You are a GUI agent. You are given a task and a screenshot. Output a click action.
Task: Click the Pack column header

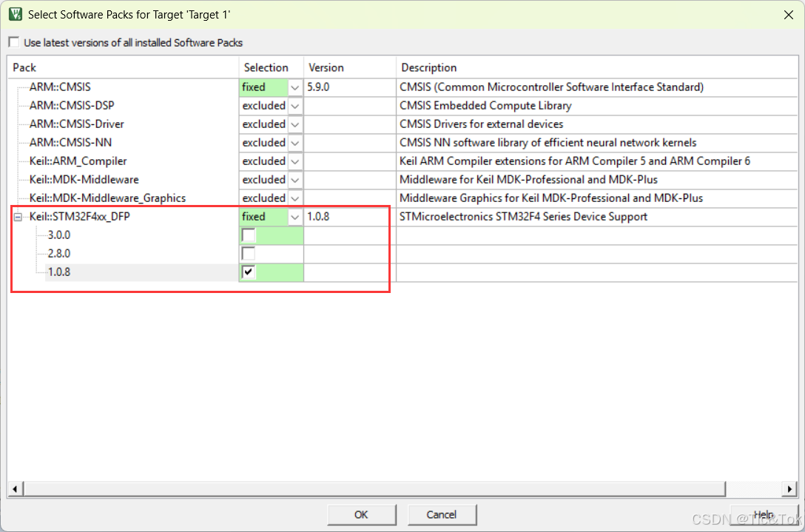(124, 68)
